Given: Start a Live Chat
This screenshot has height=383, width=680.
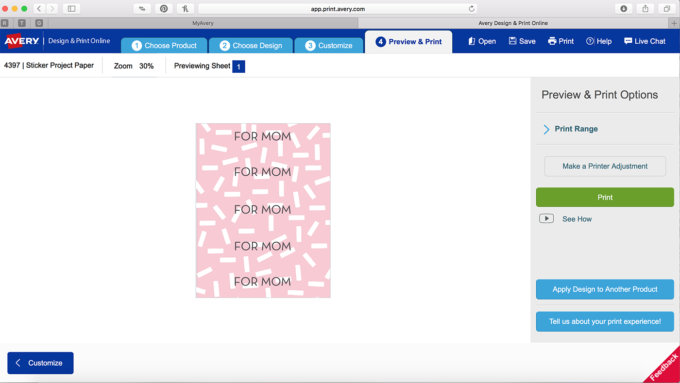Looking at the screenshot, I should tap(644, 41).
